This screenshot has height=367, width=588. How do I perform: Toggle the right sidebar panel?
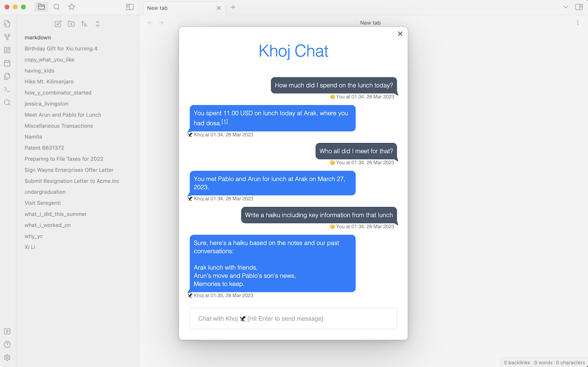click(579, 7)
